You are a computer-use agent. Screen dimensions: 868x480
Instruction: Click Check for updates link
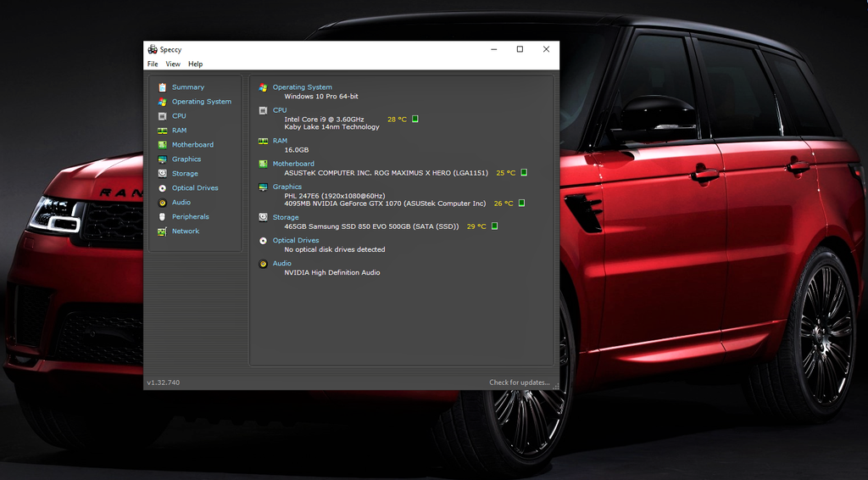coord(520,382)
